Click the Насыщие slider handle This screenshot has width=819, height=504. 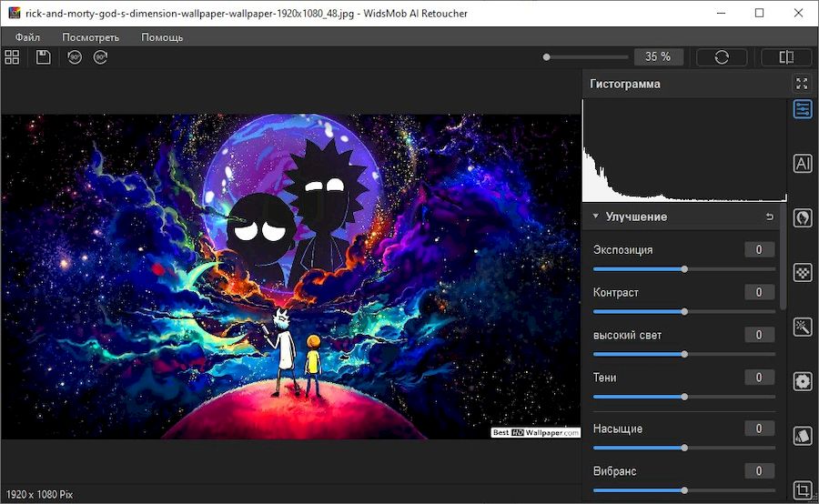point(684,448)
